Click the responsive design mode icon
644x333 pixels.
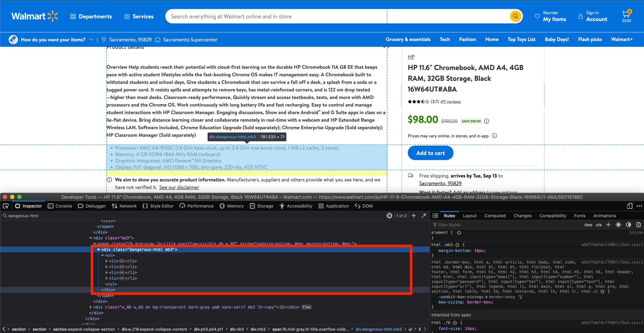(x=629, y=206)
